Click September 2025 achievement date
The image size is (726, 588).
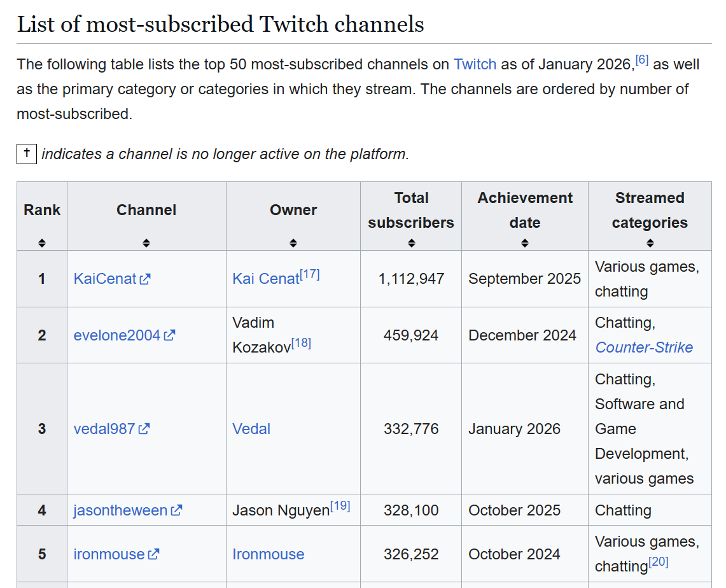coord(524,279)
